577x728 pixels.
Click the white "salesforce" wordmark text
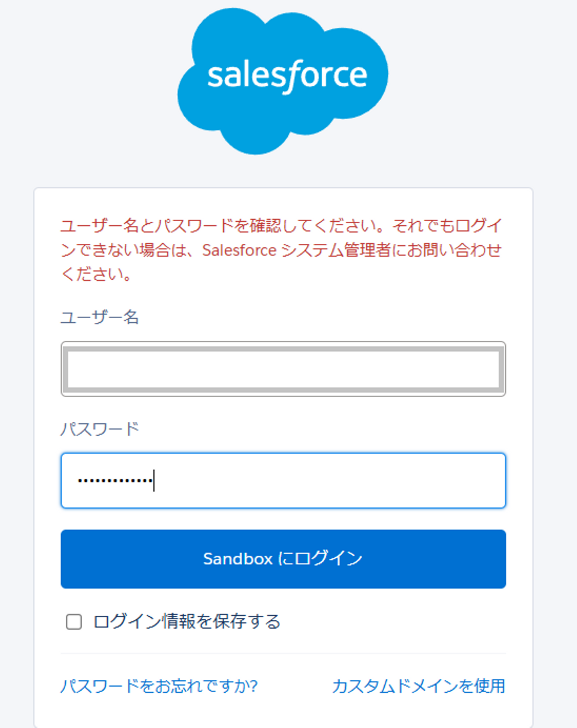click(x=287, y=75)
